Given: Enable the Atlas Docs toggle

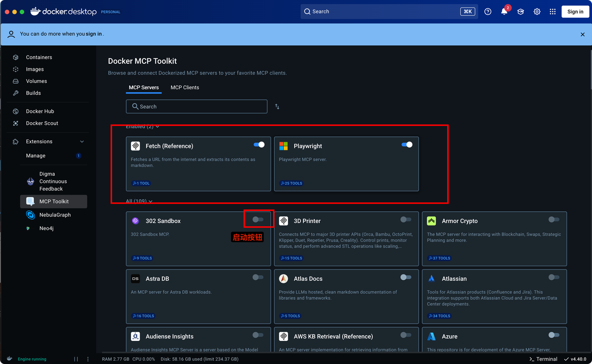Looking at the screenshot, I should (406, 278).
